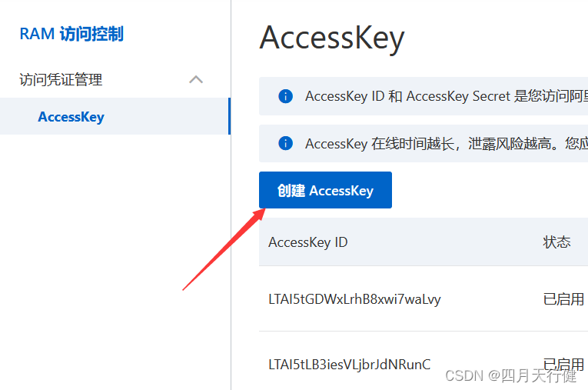The height and width of the screenshot is (390, 588).
Task: Click the AccessKey page heading
Action: 331,38
